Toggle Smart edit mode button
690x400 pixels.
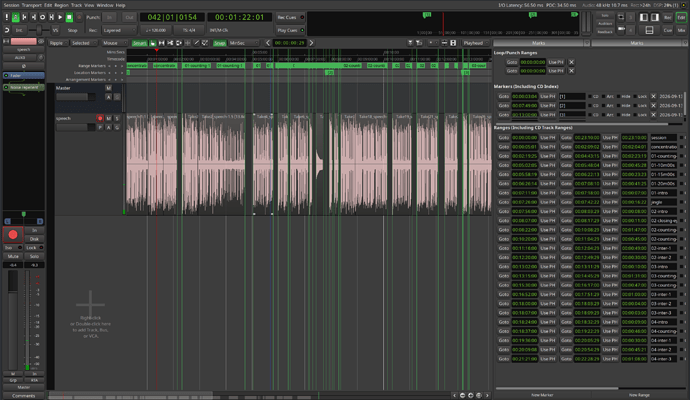(x=139, y=43)
